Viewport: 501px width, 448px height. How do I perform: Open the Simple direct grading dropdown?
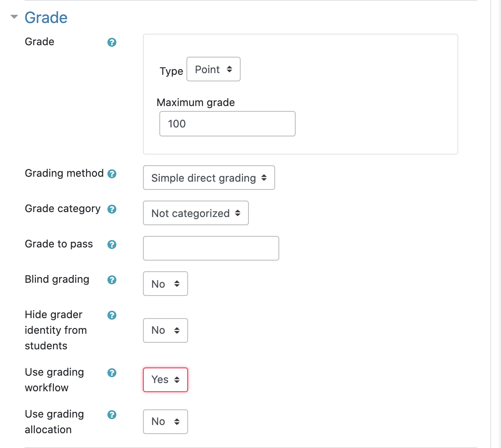click(209, 178)
